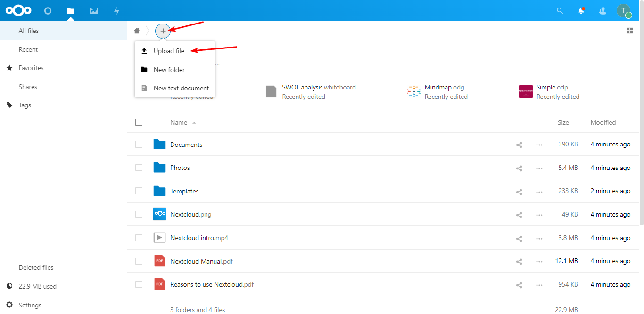The width and height of the screenshot is (644, 314).
Task: Select the Documents row checkbox
Action: [139, 145]
